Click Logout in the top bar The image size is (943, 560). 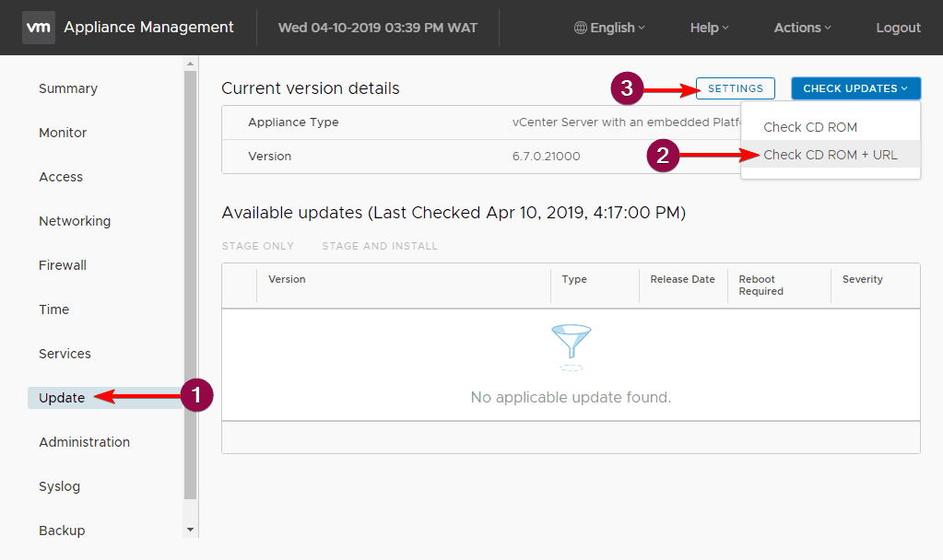[897, 28]
